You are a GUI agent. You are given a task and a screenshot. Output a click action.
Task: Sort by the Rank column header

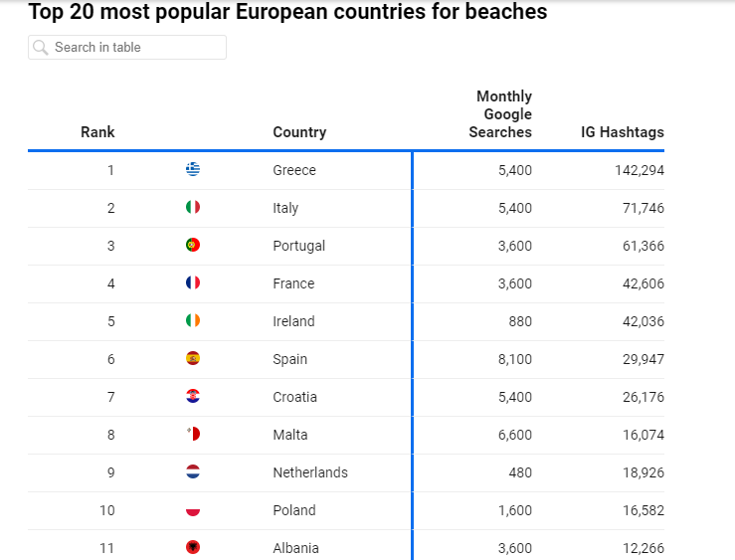[97, 132]
